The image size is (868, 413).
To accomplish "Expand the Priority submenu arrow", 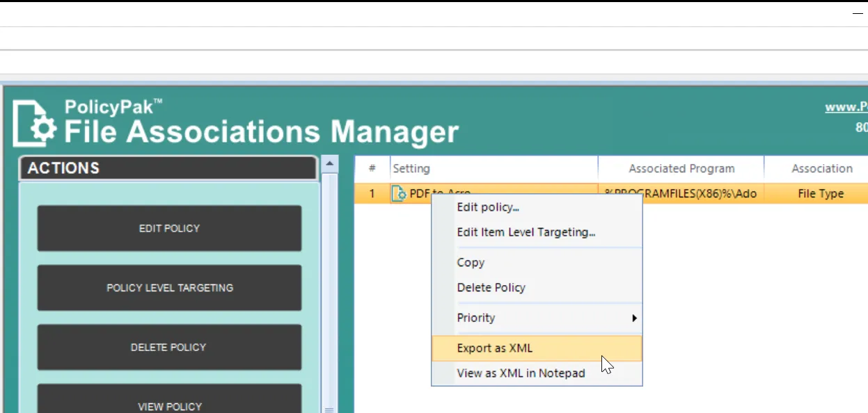I will (634, 318).
